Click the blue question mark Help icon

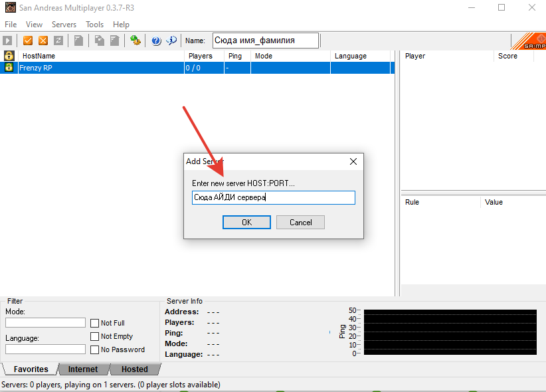pyautogui.click(x=156, y=41)
